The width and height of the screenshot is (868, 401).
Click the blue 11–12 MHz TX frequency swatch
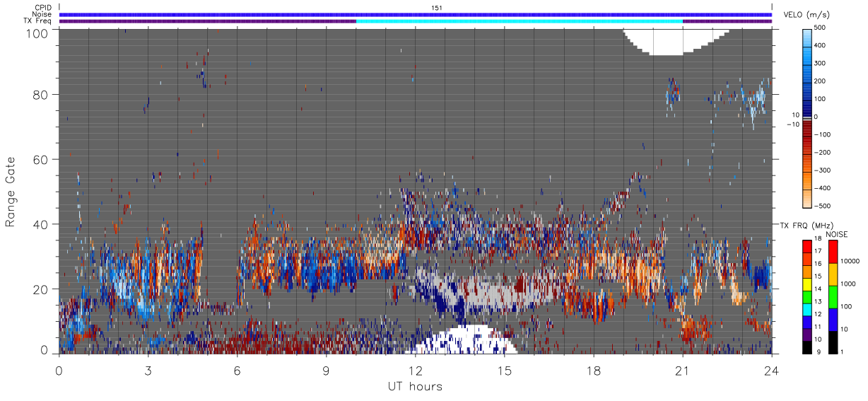(807, 321)
